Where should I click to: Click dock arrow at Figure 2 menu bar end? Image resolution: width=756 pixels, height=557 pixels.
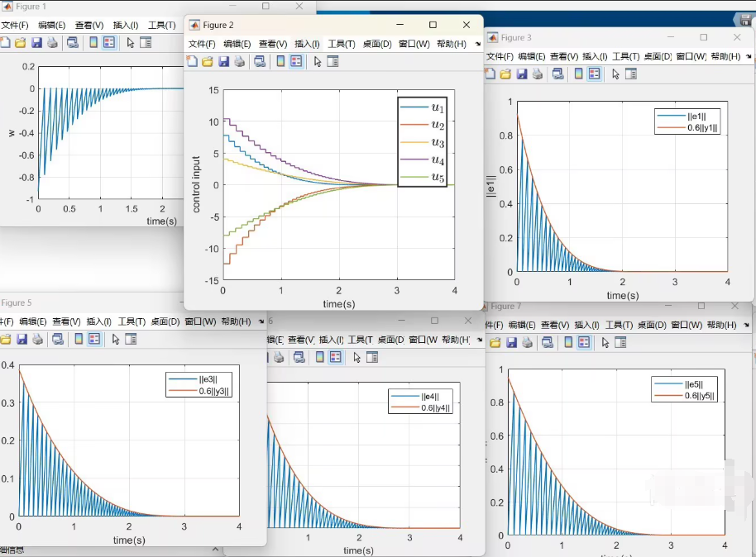point(478,44)
